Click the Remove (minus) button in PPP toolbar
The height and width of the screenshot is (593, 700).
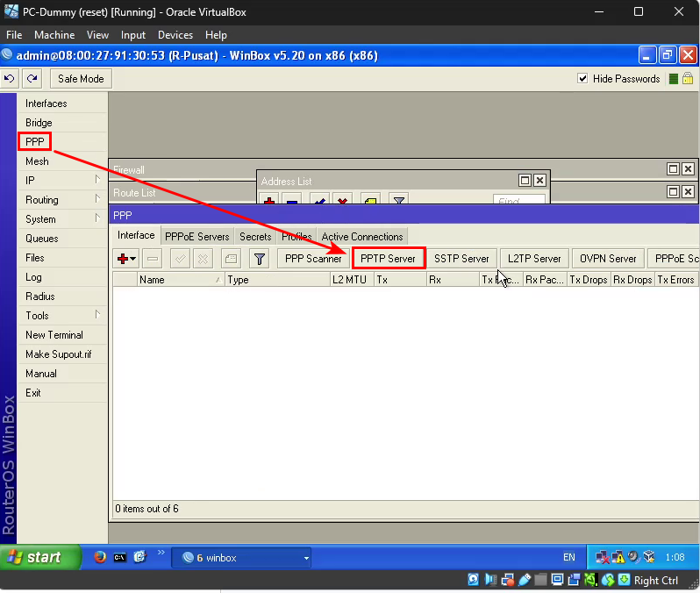coord(153,259)
